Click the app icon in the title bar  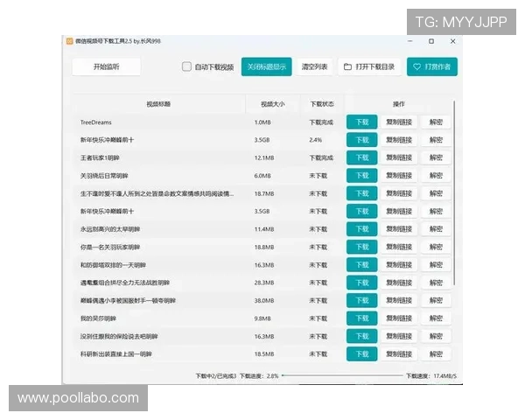[70, 41]
